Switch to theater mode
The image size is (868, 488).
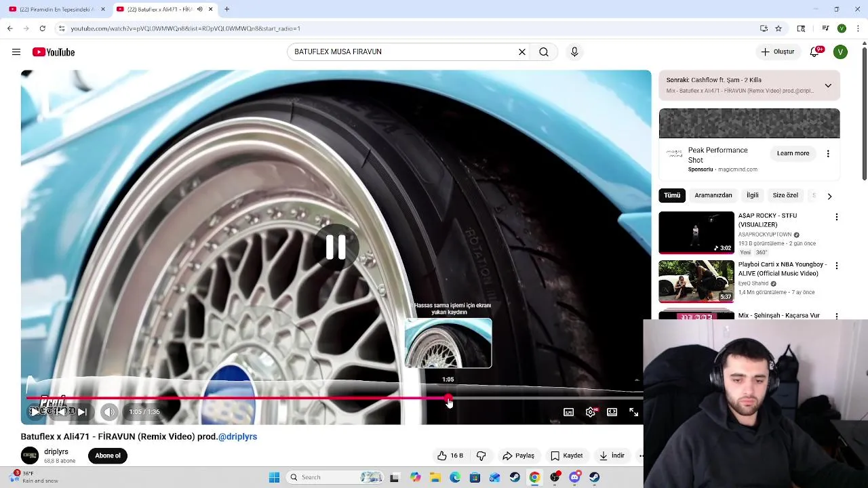coord(612,411)
